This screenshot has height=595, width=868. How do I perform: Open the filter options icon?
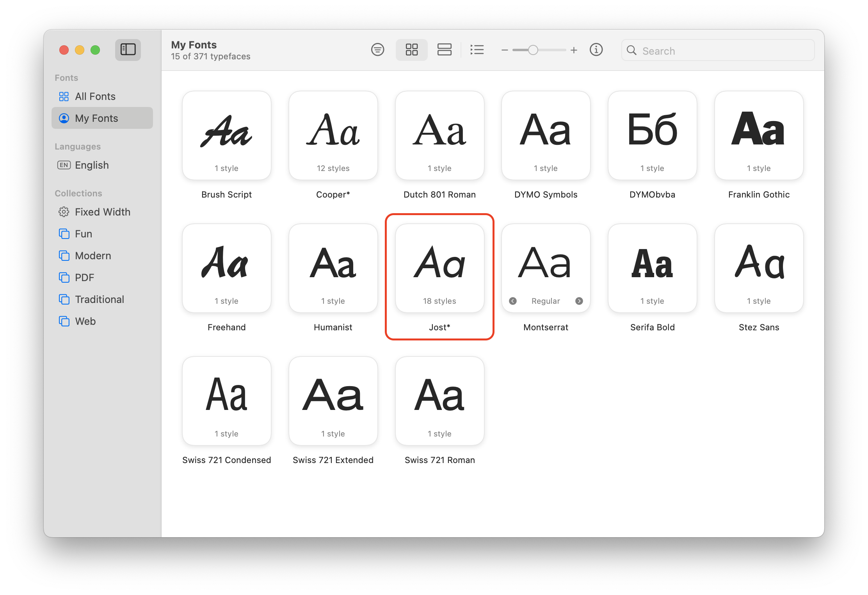pos(377,50)
